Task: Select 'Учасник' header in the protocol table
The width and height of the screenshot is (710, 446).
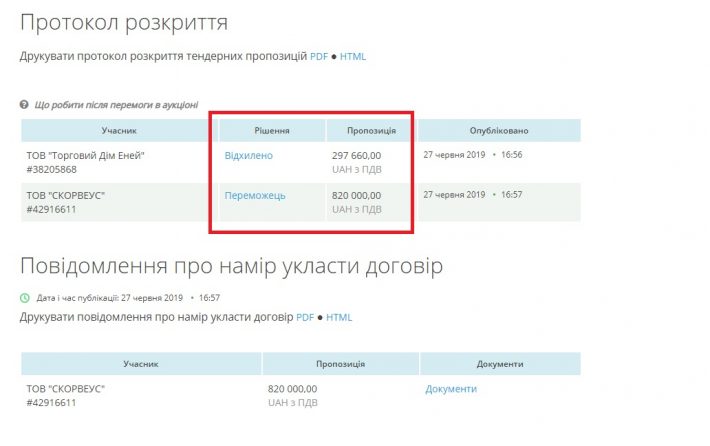Action: point(118,131)
